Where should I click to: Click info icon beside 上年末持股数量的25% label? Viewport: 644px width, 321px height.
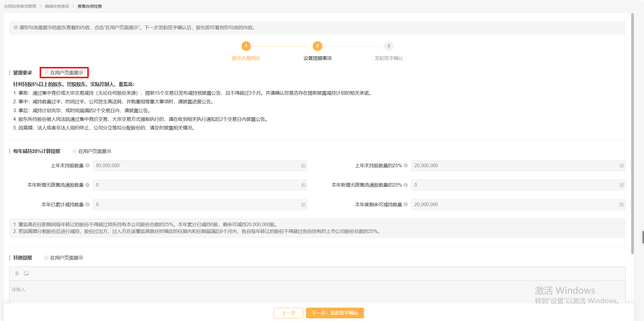pyautogui.click(x=406, y=166)
